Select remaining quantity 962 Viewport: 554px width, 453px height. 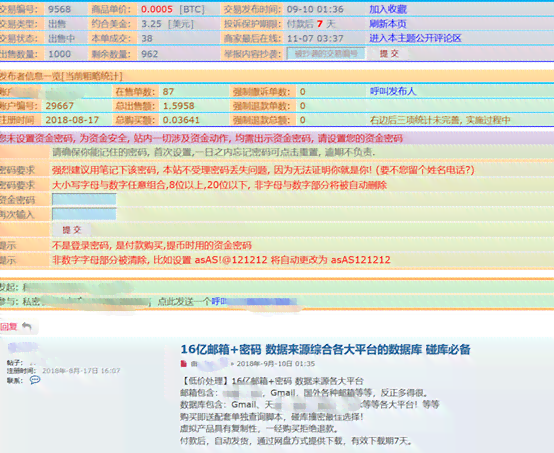[149, 54]
